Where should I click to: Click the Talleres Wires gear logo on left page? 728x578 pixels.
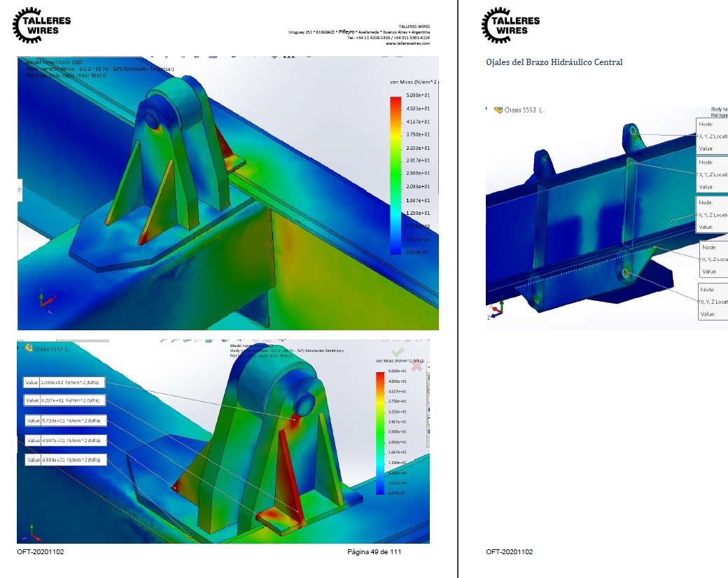click(42, 25)
